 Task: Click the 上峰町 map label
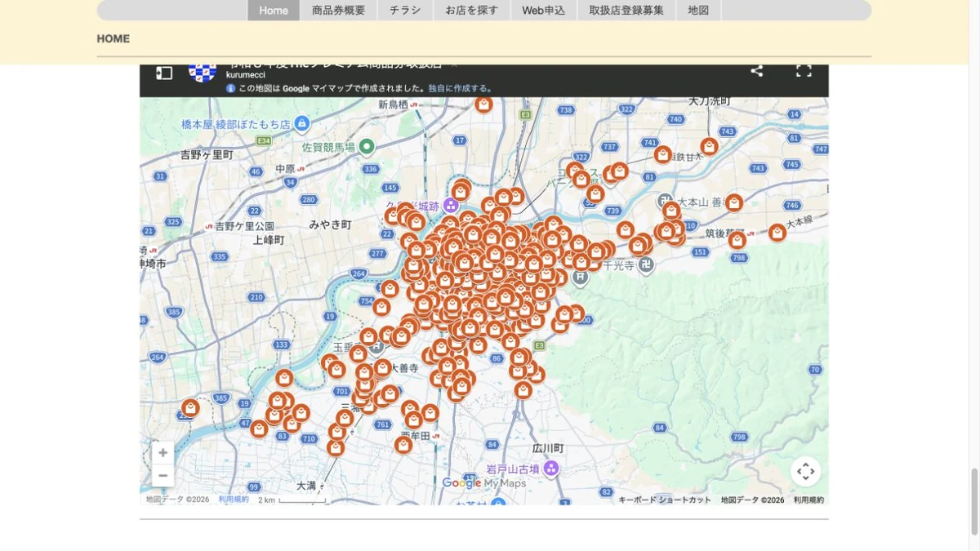[x=269, y=240]
